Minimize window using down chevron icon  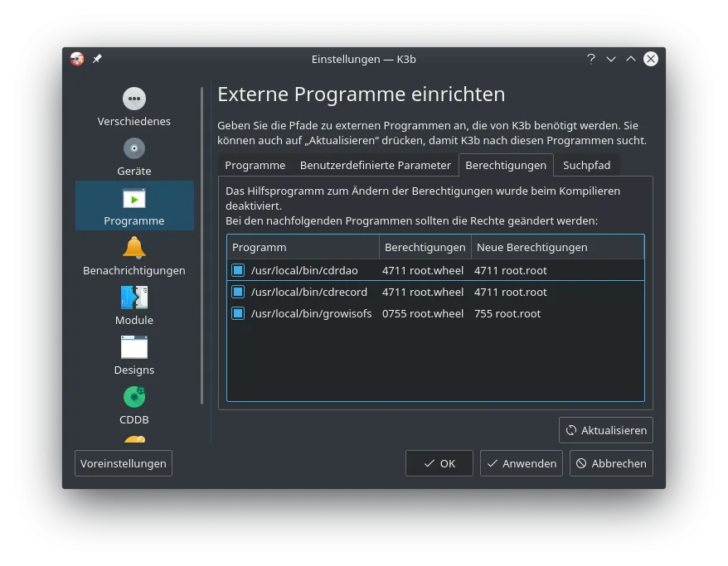611,59
